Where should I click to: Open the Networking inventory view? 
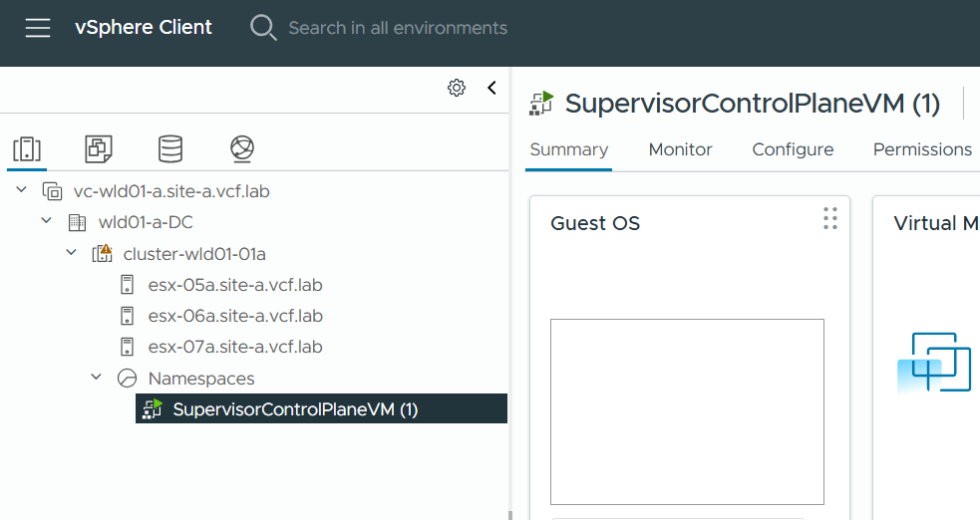241,149
